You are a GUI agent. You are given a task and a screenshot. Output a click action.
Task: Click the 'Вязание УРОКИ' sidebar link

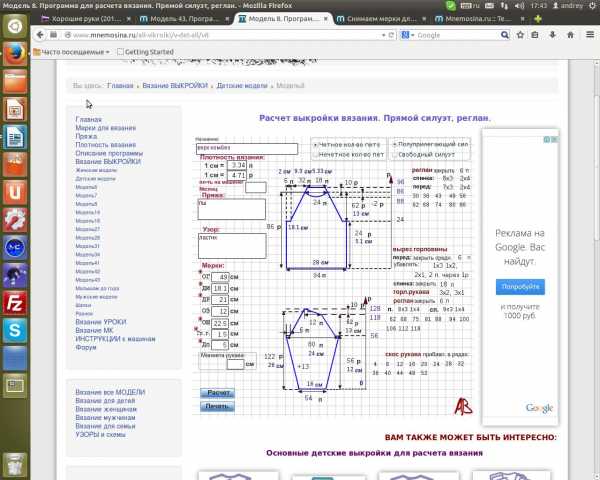pos(101,321)
